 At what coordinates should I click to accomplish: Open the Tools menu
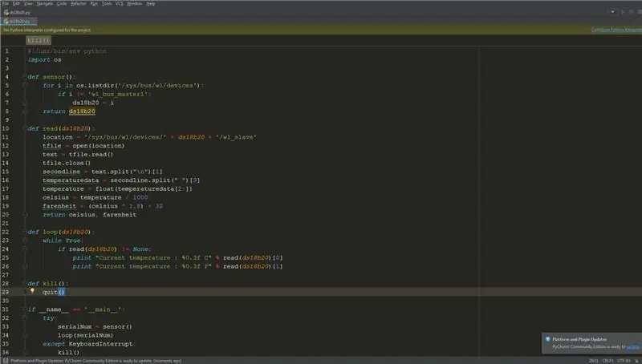(107, 4)
